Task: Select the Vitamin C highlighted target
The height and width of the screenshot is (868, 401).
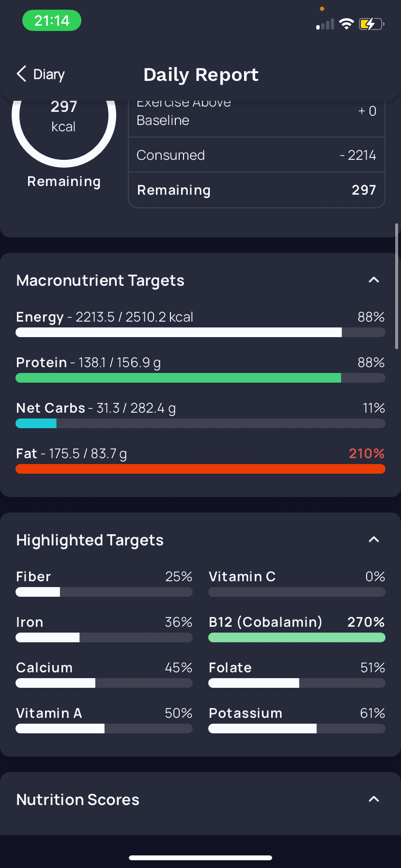Action: coord(297,583)
